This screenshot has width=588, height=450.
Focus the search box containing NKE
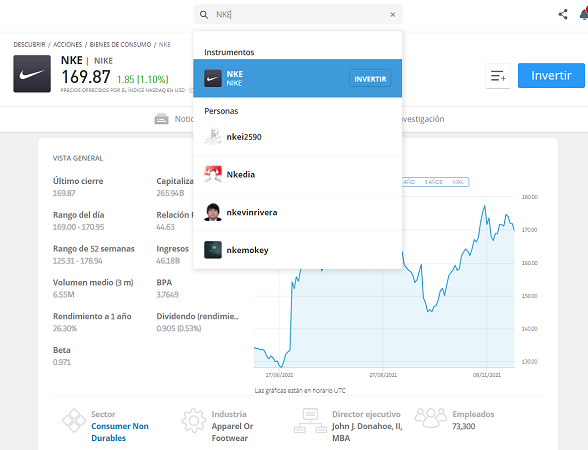(x=298, y=15)
